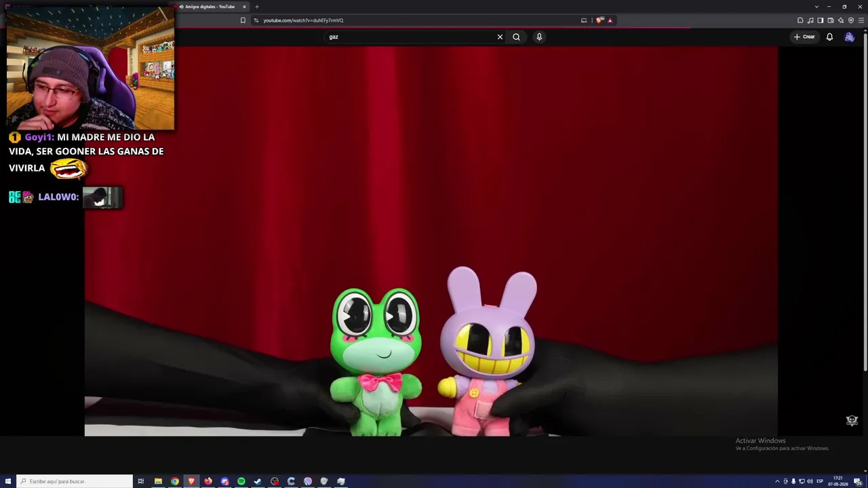Open the tab search chevron in title bar
Viewport: 868px width, 488px height.
pos(816,7)
